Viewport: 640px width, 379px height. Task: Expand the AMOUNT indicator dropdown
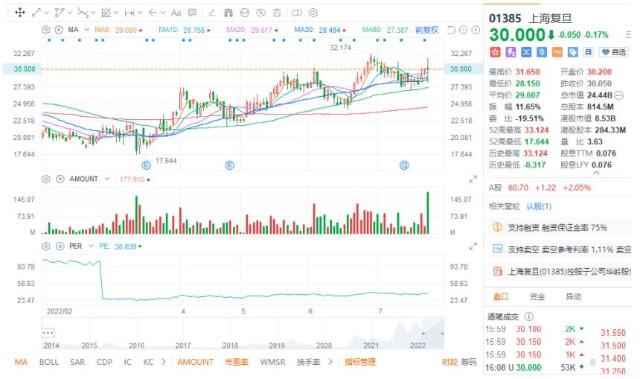[x=107, y=179]
